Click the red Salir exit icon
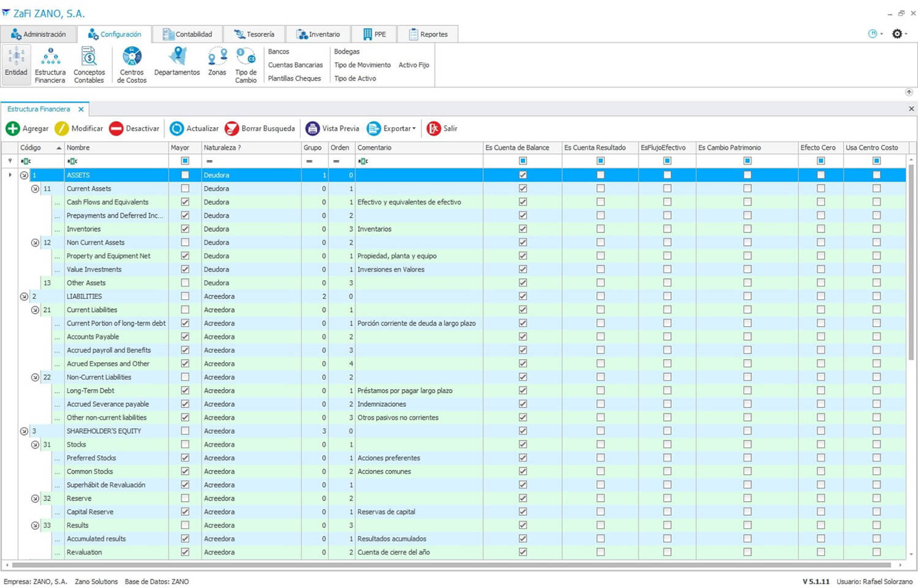918x588 pixels. (x=434, y=128)
